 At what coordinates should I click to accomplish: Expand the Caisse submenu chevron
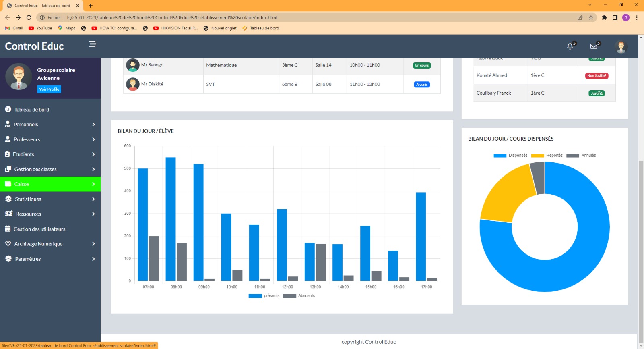click(x=93, y=184)
